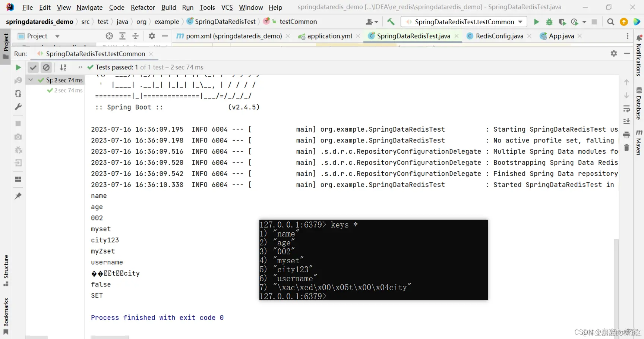The height and width of the screenshot is (339, 644).
Task: Rerun the test with the green play icon
Action: [18, 68]
